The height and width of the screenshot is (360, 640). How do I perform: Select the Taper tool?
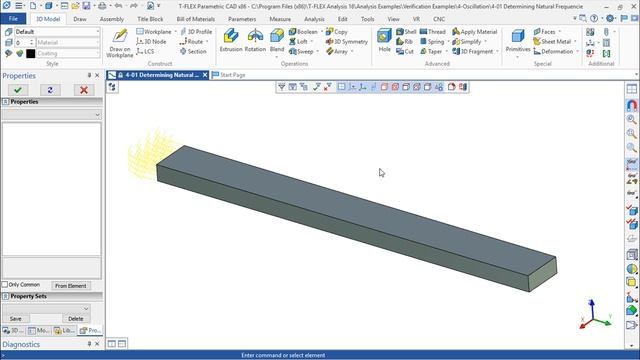point(431,51)
